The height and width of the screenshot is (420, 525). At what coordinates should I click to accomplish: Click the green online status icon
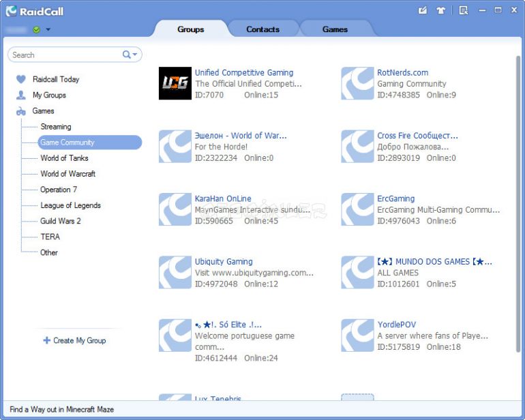pos(36,29)
